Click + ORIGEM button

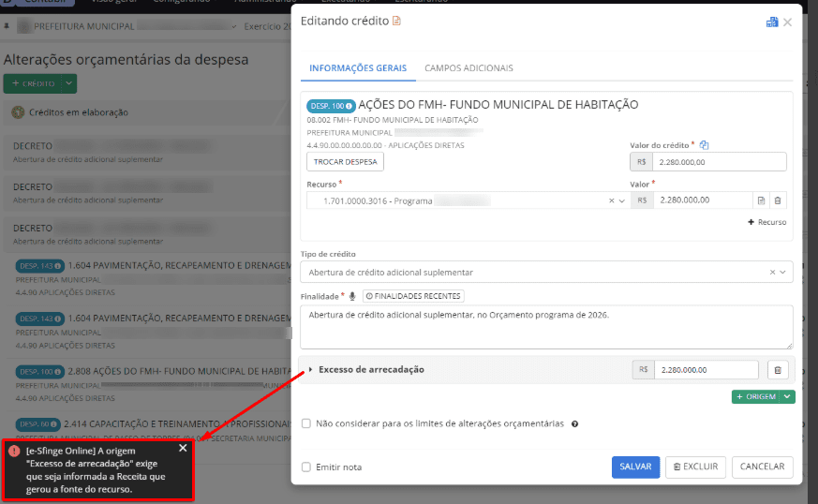coord(756,397)
